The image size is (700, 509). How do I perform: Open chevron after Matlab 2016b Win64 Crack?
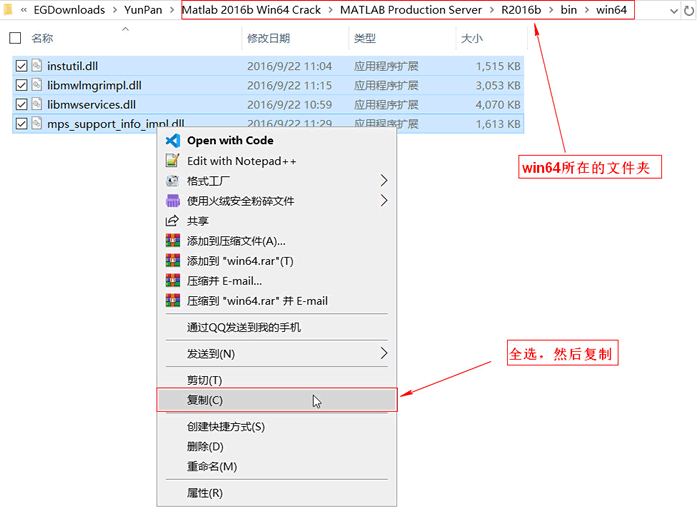coord(330,10)
